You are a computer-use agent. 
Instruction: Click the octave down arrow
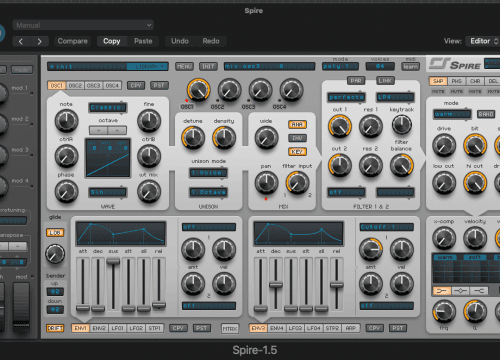(98, 130)
